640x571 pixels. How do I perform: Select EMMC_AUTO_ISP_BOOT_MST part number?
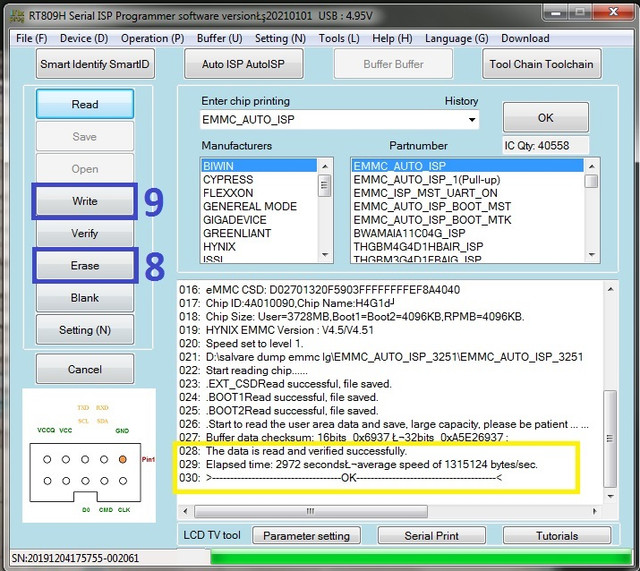(467, 207)
